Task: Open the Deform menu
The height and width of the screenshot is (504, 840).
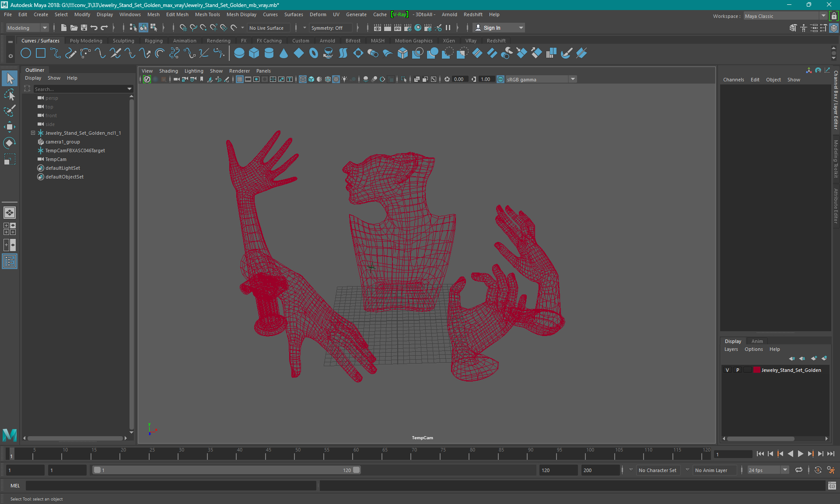Action: [318, 14]
